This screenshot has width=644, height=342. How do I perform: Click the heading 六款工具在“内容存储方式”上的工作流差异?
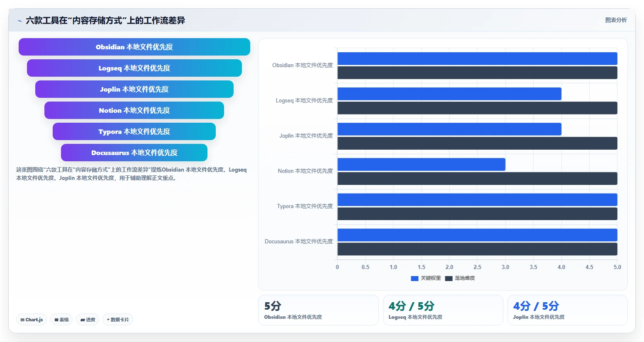point(105,20)
